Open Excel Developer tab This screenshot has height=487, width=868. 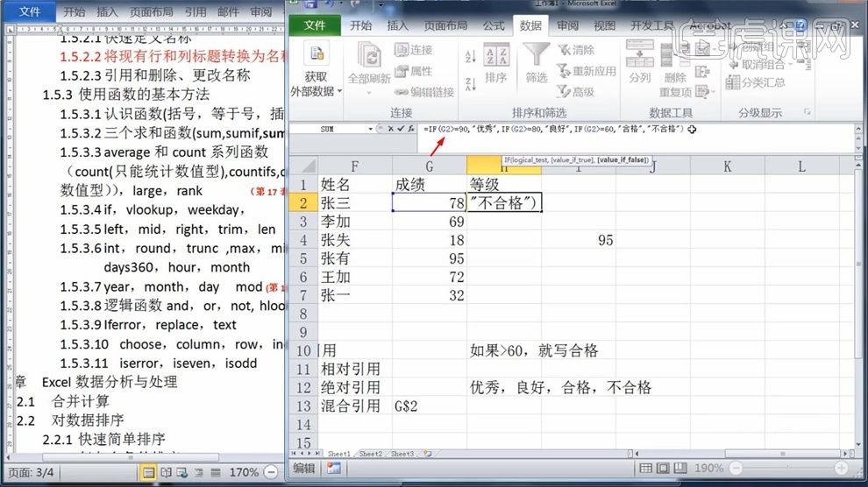(x=651, y=25)
